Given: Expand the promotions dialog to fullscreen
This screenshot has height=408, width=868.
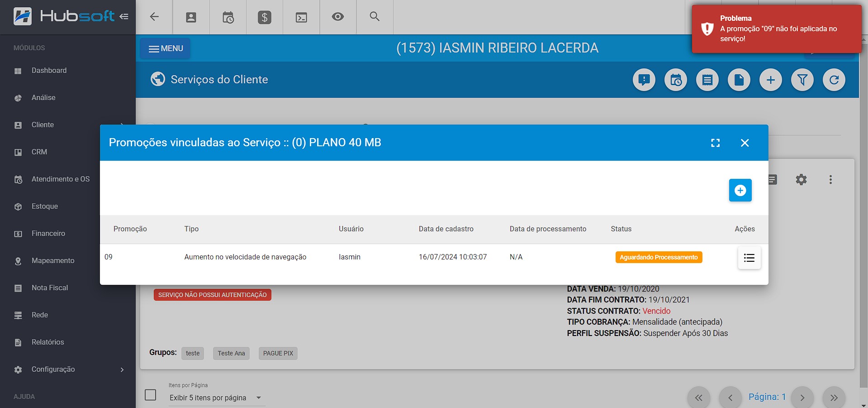Looking at the screenshot, I should (715, 143).
